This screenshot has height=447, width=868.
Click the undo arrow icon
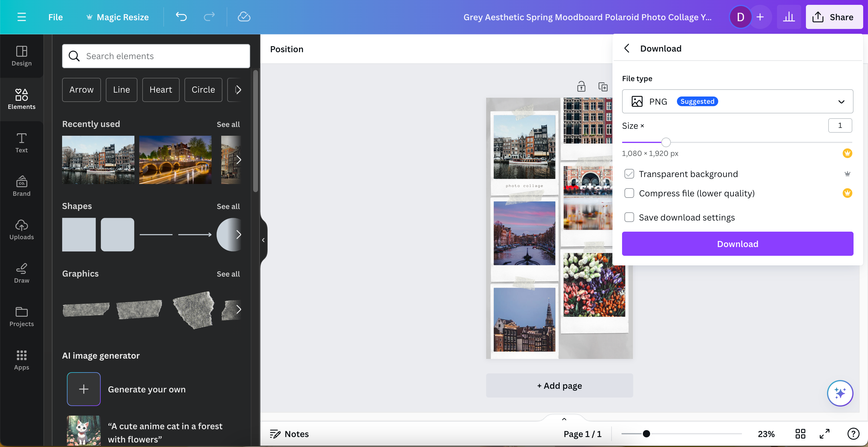pyautogui.click(x=181, y=17)
